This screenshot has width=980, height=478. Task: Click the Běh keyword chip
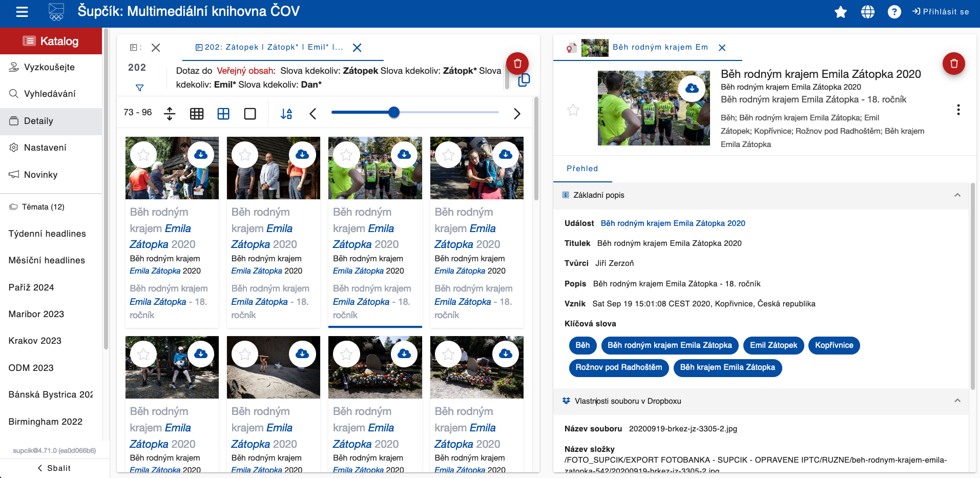coord(582,345)
